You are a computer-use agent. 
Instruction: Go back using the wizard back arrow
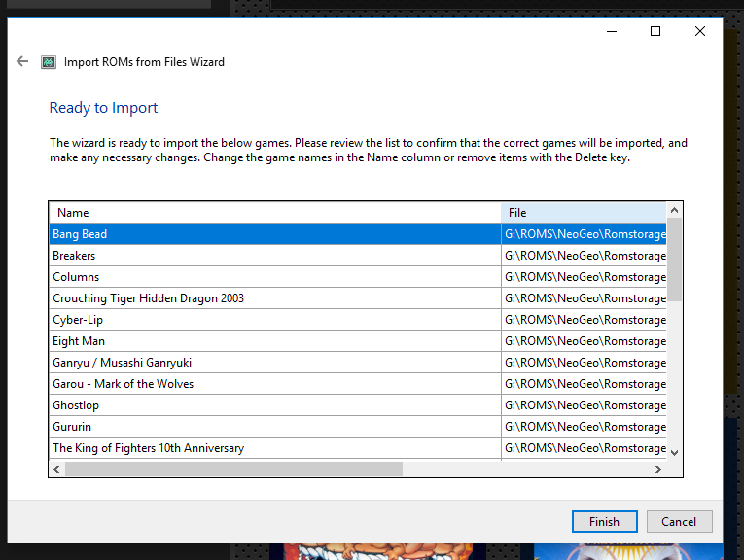[x=22, y=61]
